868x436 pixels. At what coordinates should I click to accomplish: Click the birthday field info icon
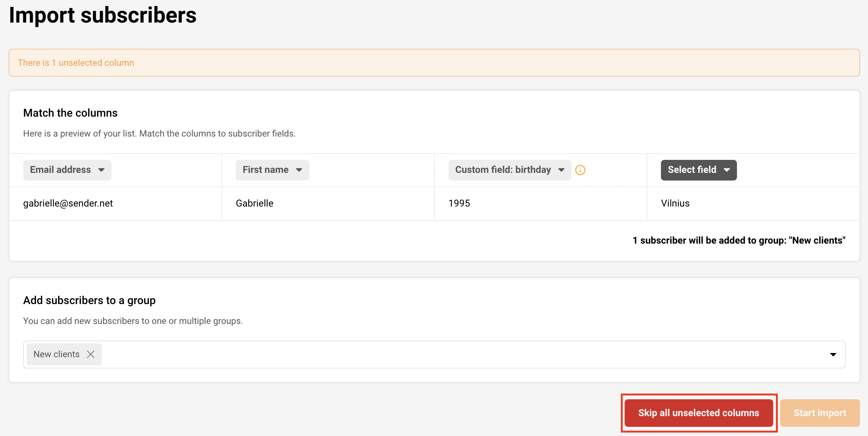[x=580, y=170]
